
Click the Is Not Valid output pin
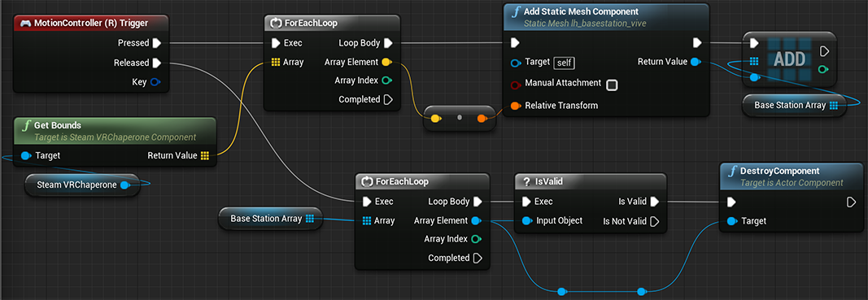point(654,221)
